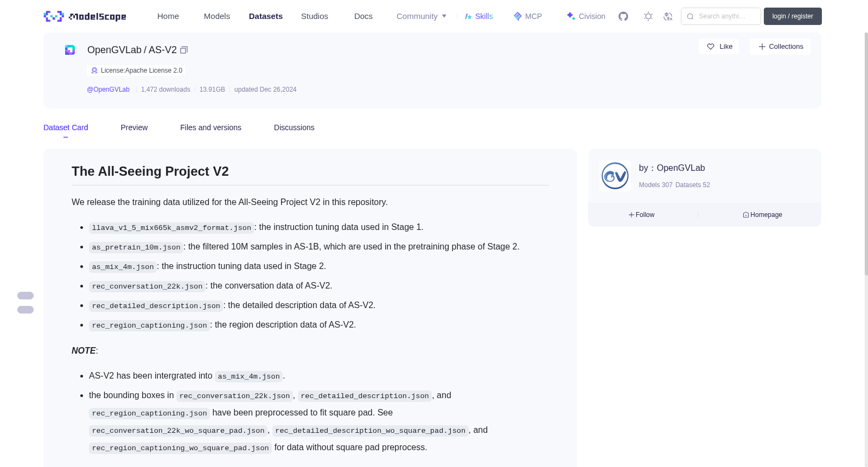
Task: Go to the Home page
Action: tap(168, 16)
